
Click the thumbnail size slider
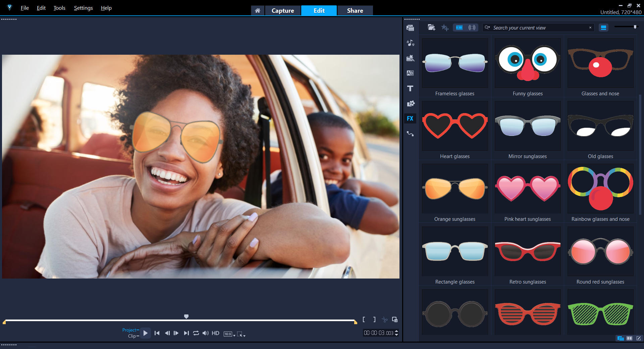626,27
